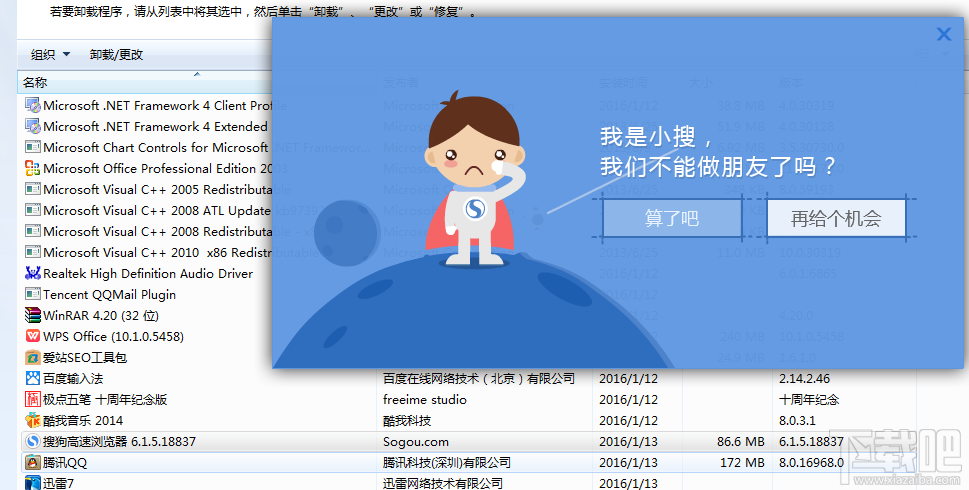Click the WinRAR 4.20 icon

[32, 316]
